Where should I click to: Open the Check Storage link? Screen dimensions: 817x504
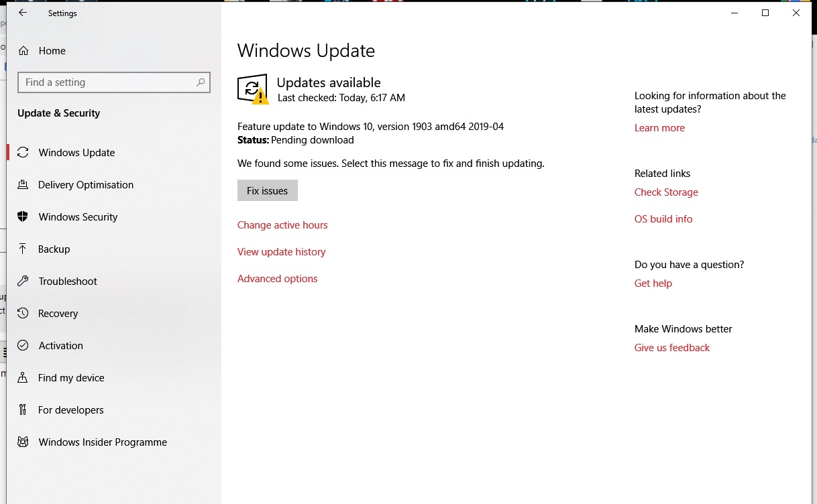pyautogui.click(x=666, y=192)
